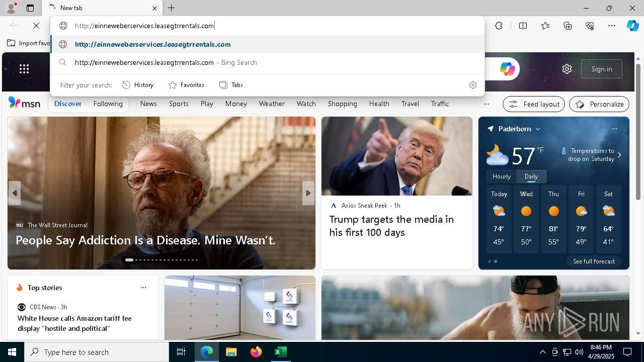Open the Wednesday forecast column
The height and width of the screenshot is (362, 644).
tap(526, 219)
